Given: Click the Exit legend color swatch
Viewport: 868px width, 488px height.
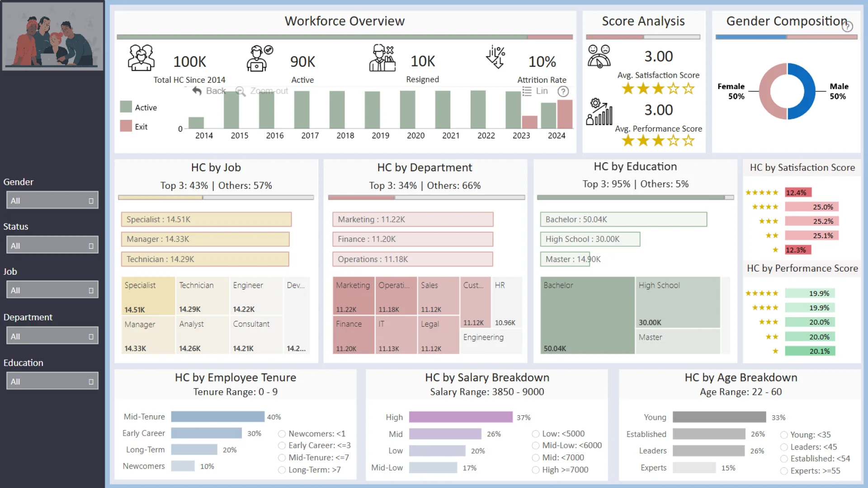Looking at the screenshot, I should [x=126, y=126].
